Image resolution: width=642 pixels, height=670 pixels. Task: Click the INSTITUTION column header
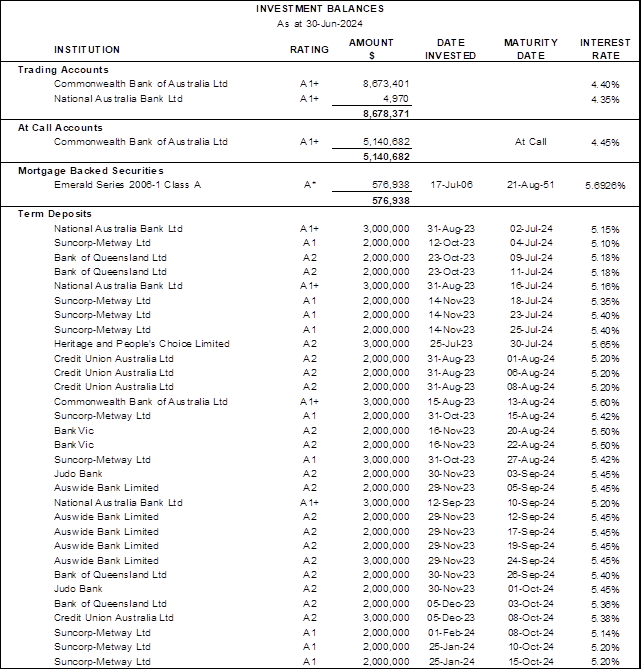pos(87,50)
